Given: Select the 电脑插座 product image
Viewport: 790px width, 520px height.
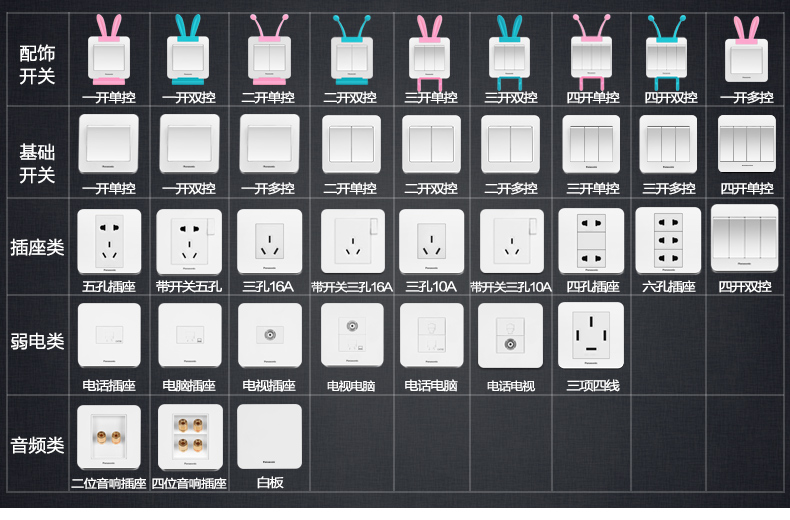Looking at the screenshot, I should click(x=190, y=335).
